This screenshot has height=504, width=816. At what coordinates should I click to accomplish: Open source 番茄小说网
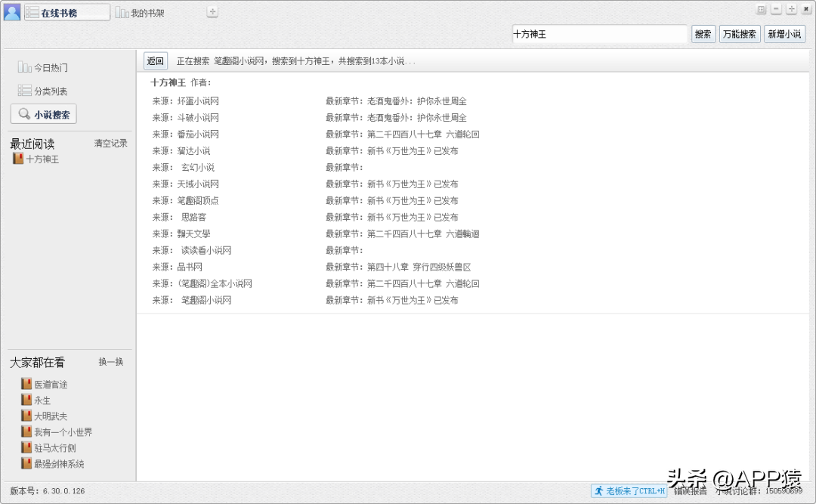[198, 135]
